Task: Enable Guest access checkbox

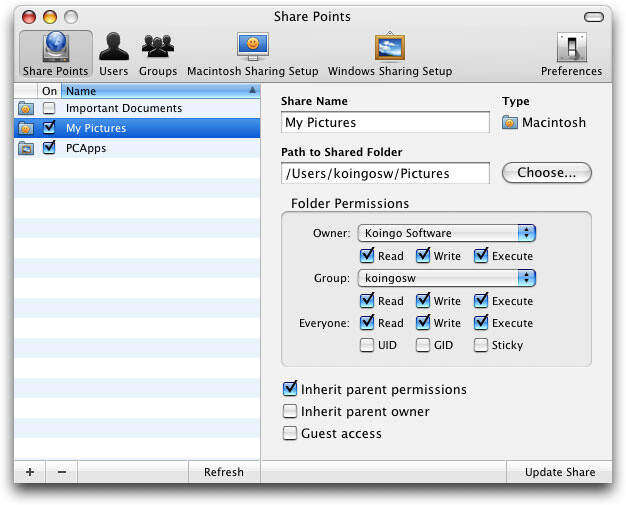Action: point(290,433)
